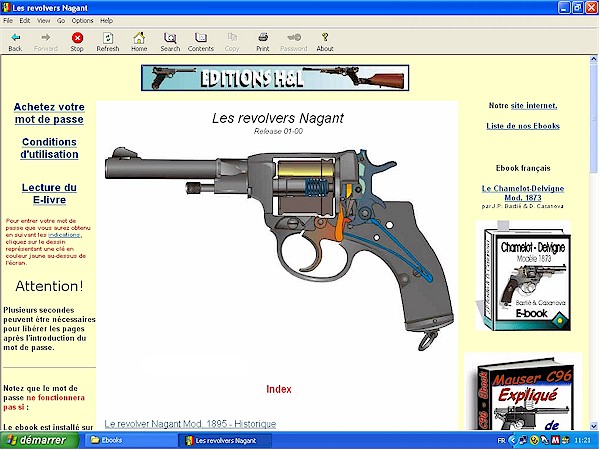This screenshot has height=450, width=600.
Task: Click the 'démarrer' Start button
Action: tap(39, 440)
